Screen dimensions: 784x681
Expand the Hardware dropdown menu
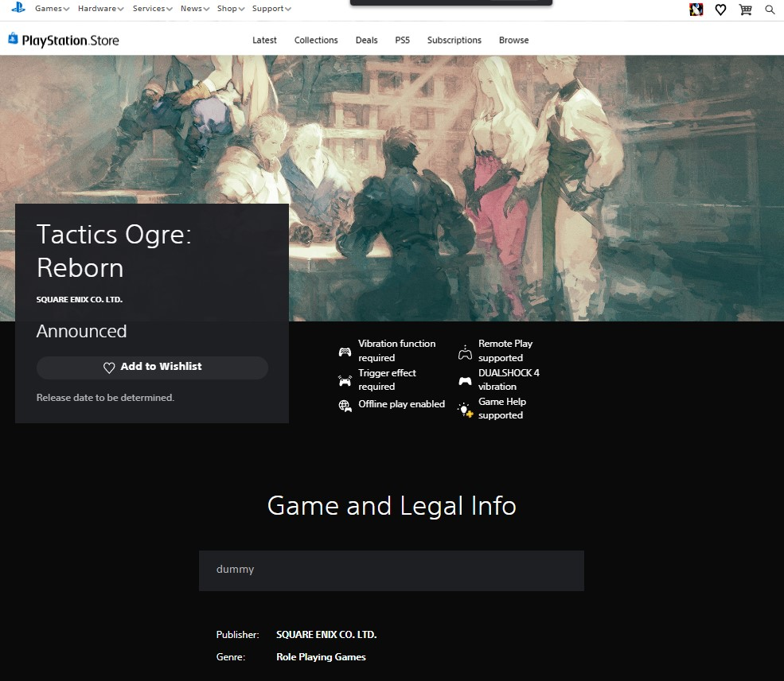97,9
